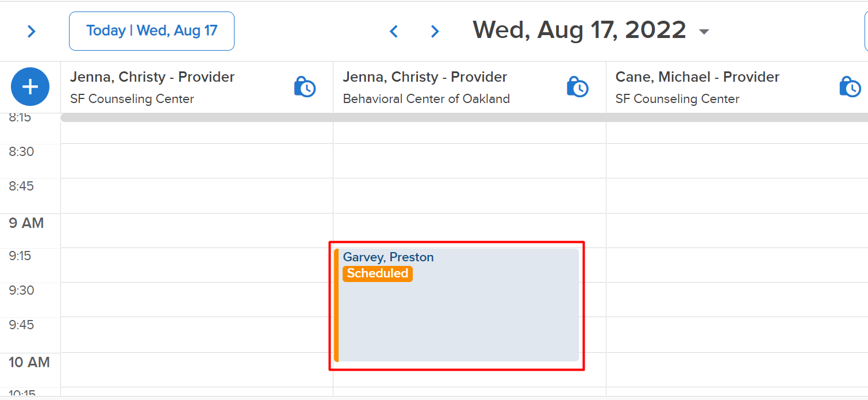Click the orange Scheduled status badge
Screen dimensions: 868x400
tap(378, 273)
